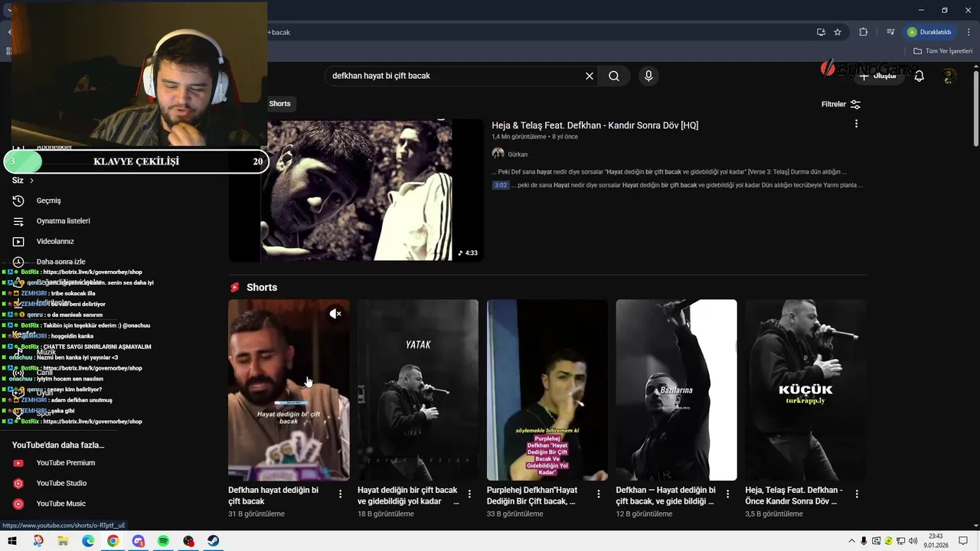The height and width of the screenshot is (551, 980).
Task: Open the YouTube account avatar menu
Action: pyautogui.click(x=949, y=76)
